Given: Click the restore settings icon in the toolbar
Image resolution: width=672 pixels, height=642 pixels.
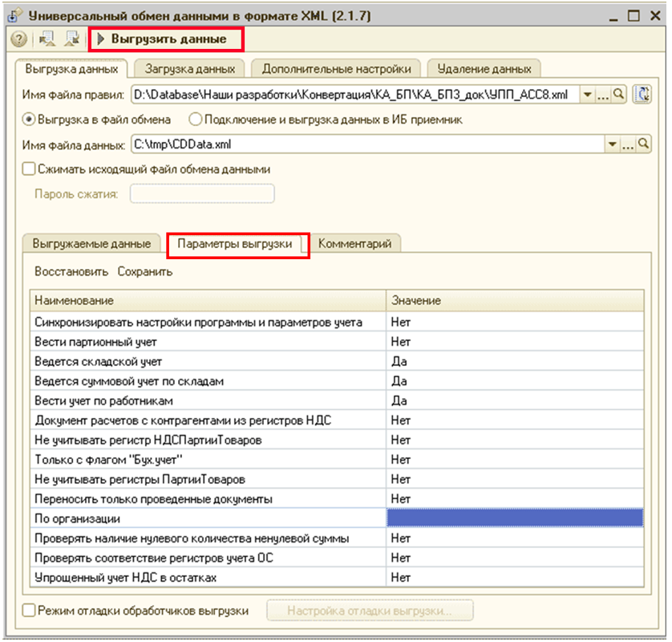Looking at the screenshot, I should point(46,39).
